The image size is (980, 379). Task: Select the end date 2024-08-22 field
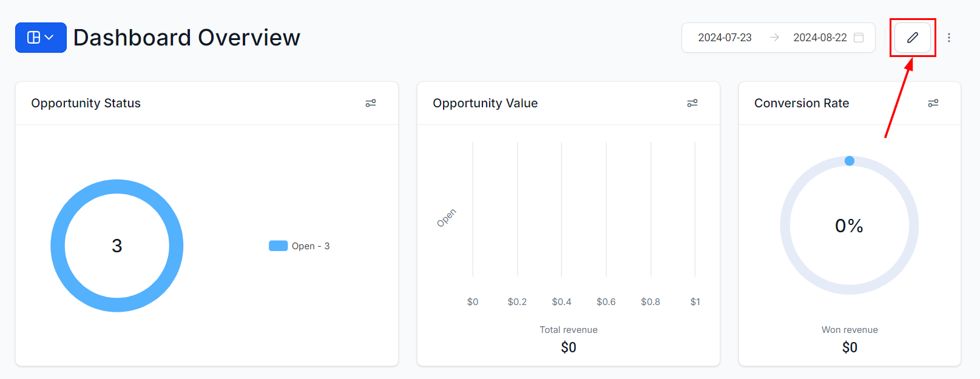[x=820, y=38]
